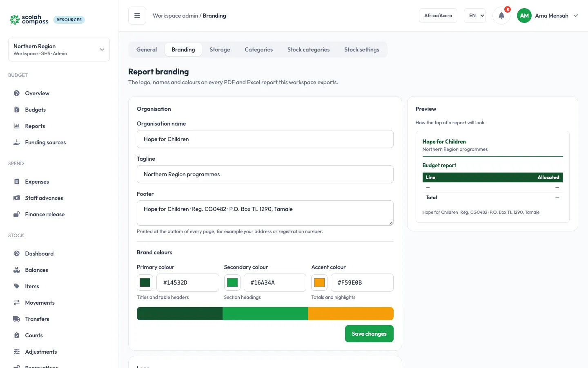Click the secondary colour hex field #16A34A
Viewport: 588px width, 368px height.
(x=275, y=283)
